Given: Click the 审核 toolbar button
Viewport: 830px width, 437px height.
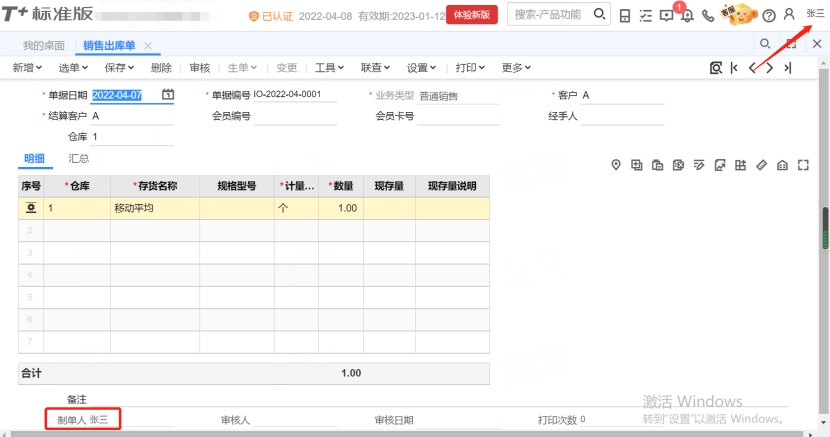Looking at the screenshot, I should [x=200, y=68].
